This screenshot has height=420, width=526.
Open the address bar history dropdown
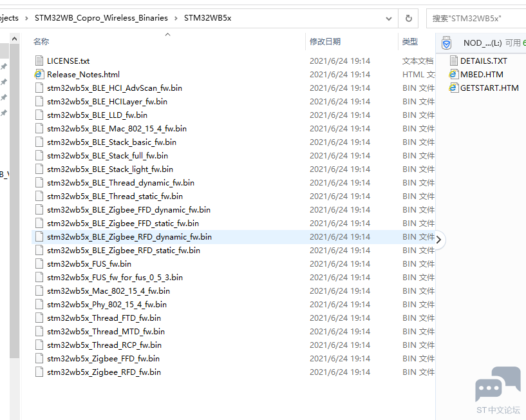coord(389,19)
